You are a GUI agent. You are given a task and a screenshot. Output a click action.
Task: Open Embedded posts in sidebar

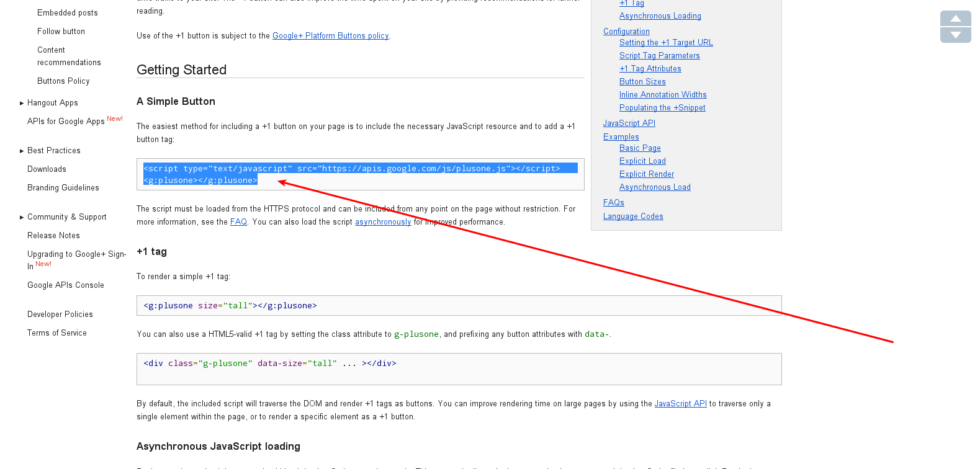(x=67, y=13)
